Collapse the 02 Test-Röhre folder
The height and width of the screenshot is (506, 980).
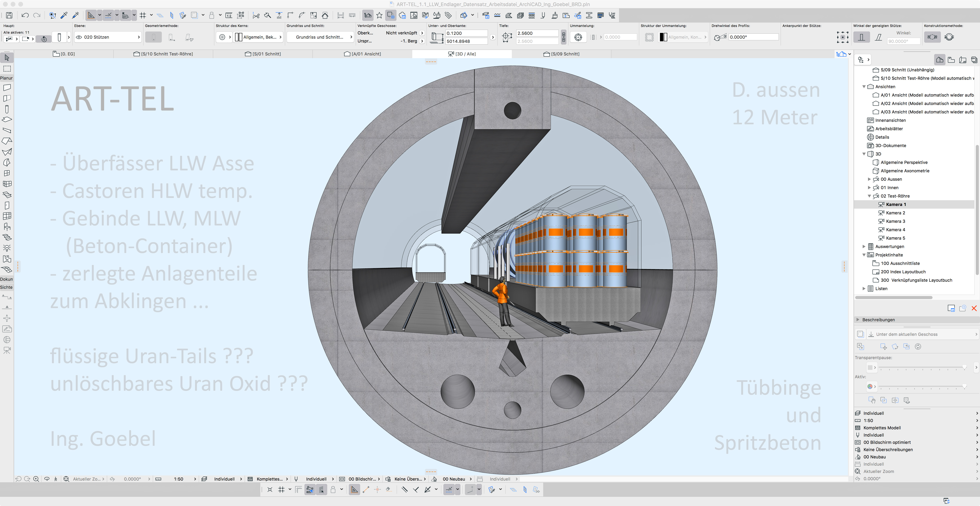coord(869,196)
